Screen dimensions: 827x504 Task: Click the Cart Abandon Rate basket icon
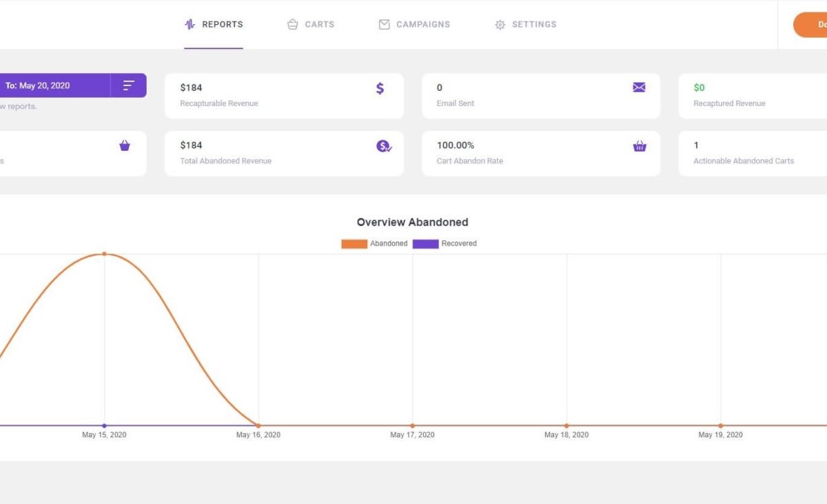point(640,146)
